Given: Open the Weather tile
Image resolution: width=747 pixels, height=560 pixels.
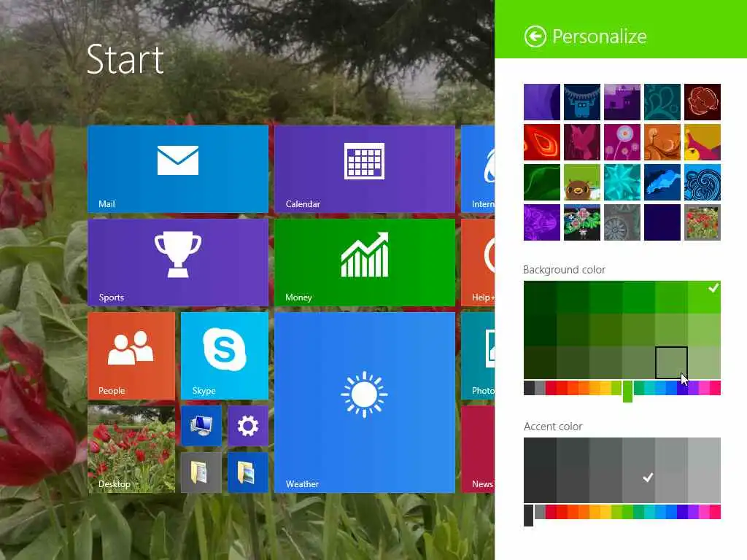Looking at the screenshot, I should pyautogui.click(x=365, y=402).
